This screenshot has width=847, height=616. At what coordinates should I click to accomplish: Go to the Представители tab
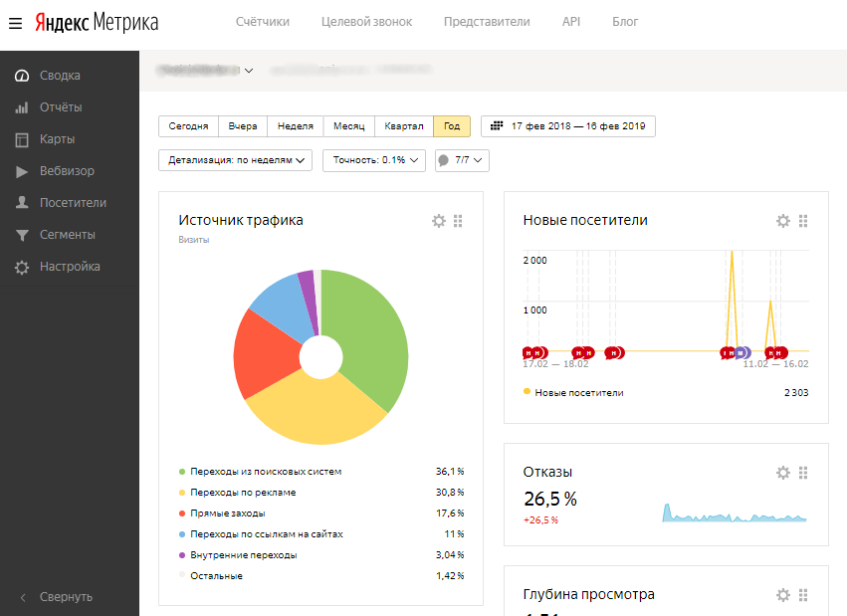[x=487, y=22]
